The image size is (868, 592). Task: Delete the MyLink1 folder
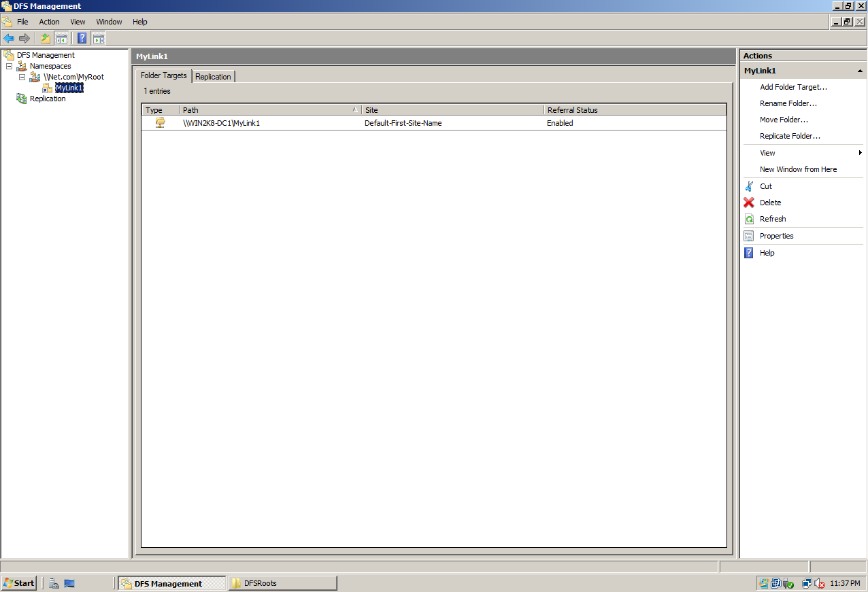771,202
